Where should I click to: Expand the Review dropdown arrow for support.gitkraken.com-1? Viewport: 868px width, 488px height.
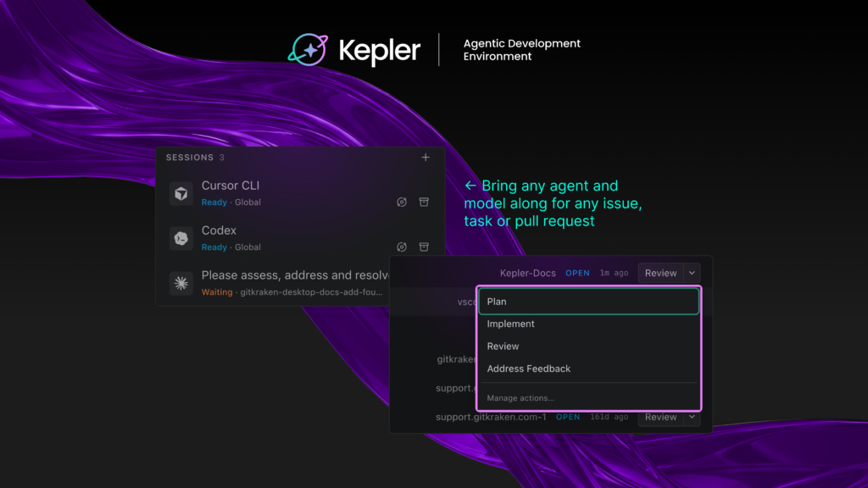692,417
